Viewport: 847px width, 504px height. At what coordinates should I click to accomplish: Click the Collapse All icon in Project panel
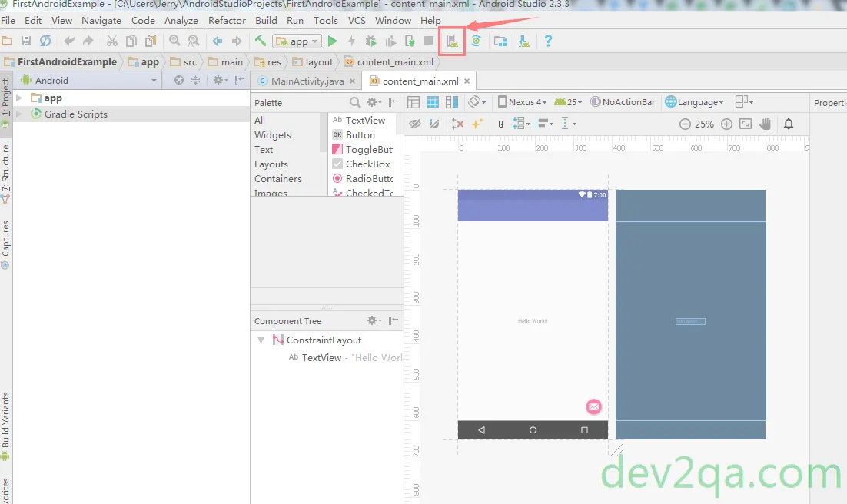[x=195, y=81]
